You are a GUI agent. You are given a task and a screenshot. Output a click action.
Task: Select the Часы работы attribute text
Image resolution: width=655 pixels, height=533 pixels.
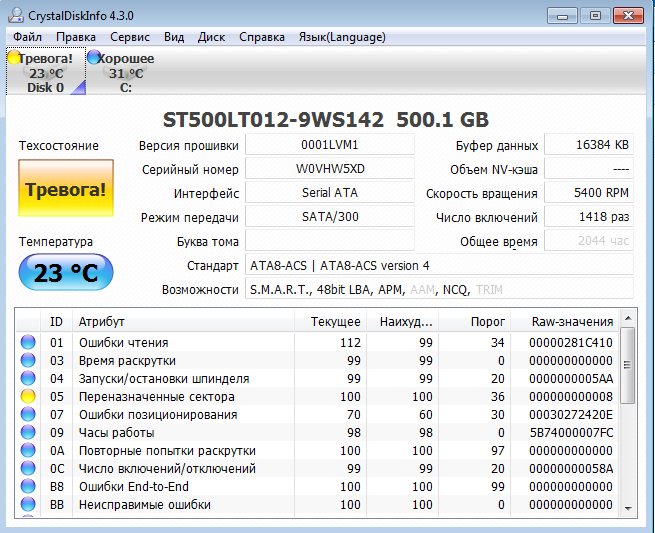click(x=117, y=432)
